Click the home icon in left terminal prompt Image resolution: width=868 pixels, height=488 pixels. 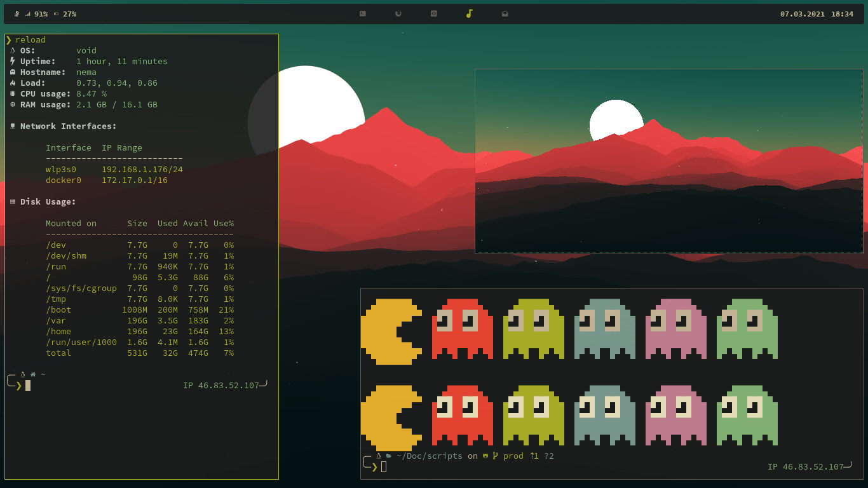click(x=33, y=374)
